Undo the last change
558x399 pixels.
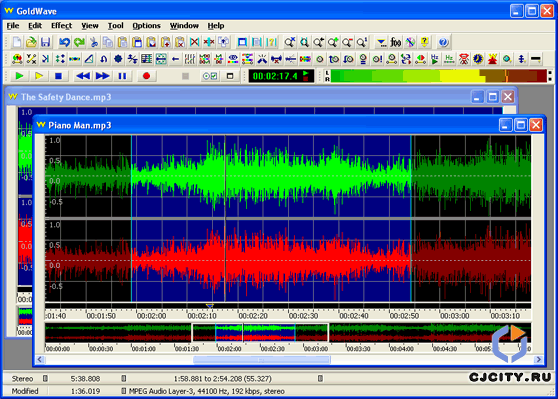tap(64, 42)
